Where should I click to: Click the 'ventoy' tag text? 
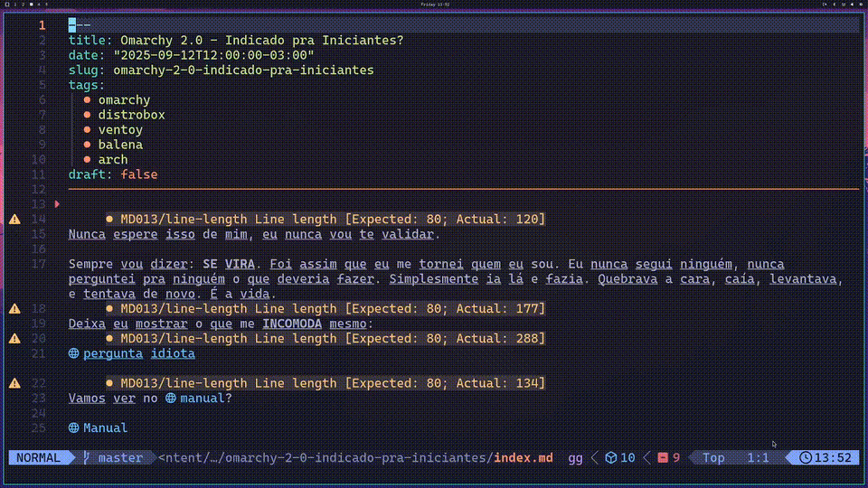(x=120, y=130)
